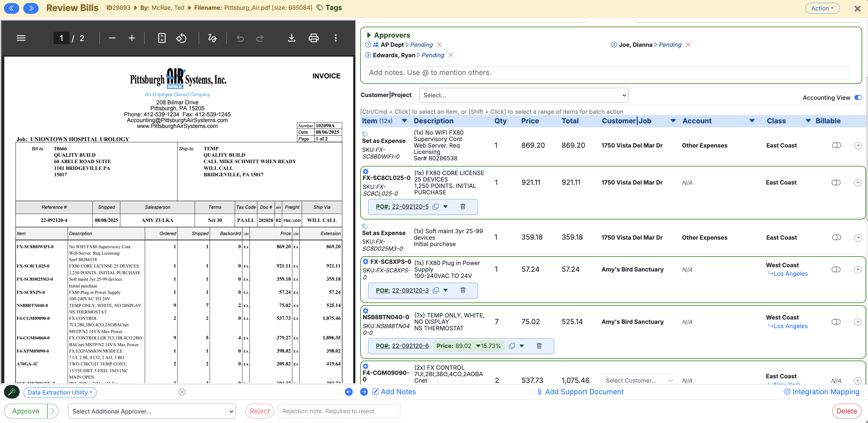Enable Billable on FX-SC8XPS-0 row
This screenshot has width=868, height=423.
[836, 270]
